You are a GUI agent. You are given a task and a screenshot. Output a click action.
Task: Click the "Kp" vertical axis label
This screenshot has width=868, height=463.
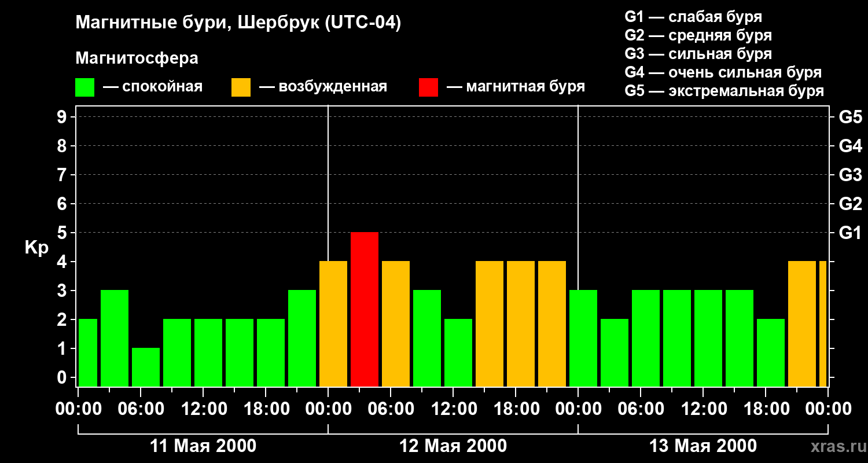click(x=36, y=248)
